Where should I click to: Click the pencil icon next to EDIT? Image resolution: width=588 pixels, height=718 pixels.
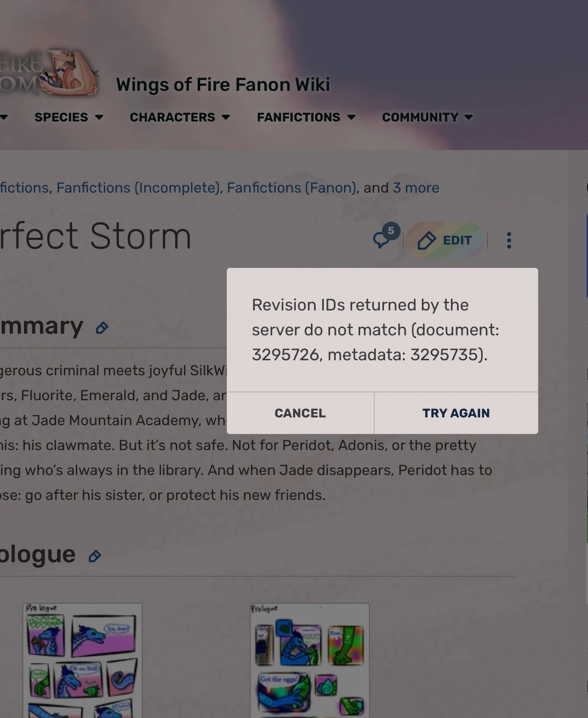click(427, 240)
